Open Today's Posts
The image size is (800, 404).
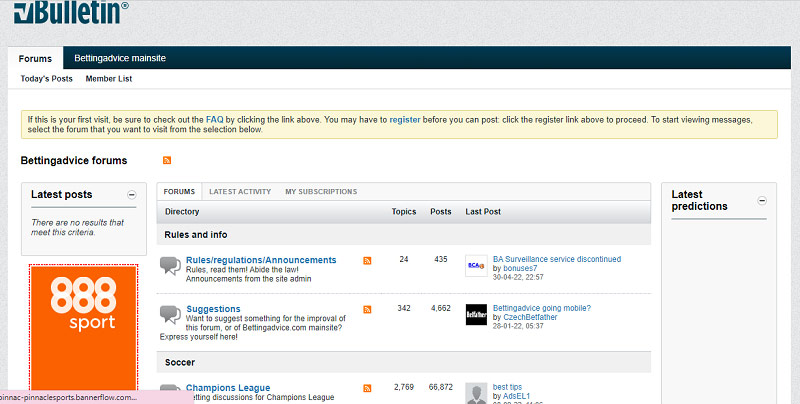tap(46, 79)
